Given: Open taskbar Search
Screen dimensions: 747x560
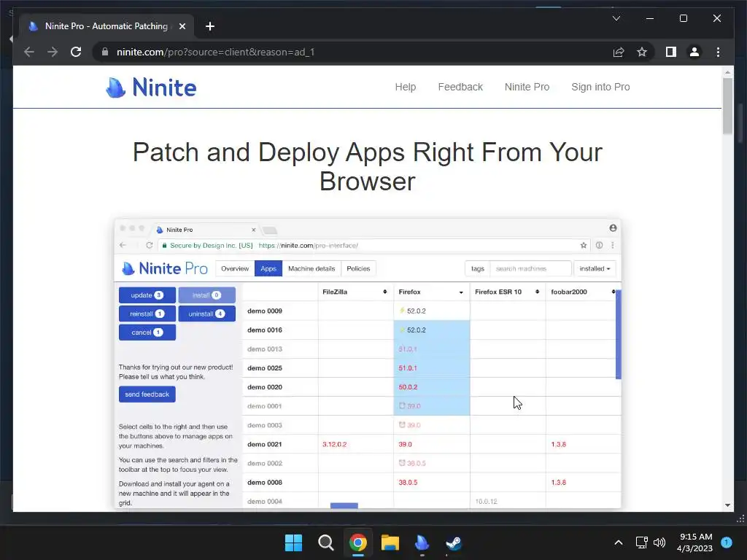Looking at the screenshot, I should 326,542.
